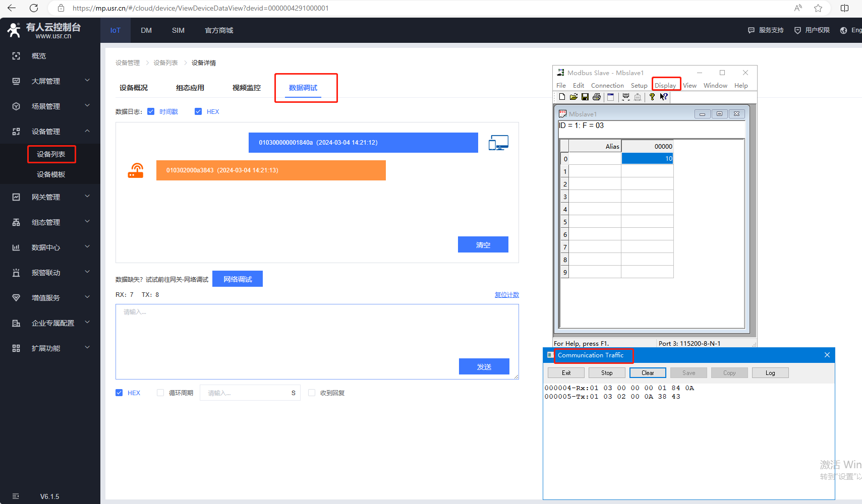Click the 场景管理 sidebar icon
This screenshot has width=862, height=504.
pyautogui.click(x=16, y=106)
